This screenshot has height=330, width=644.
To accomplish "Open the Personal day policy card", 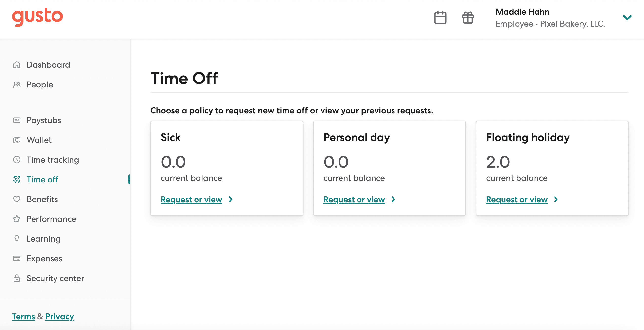I will 389,168.
